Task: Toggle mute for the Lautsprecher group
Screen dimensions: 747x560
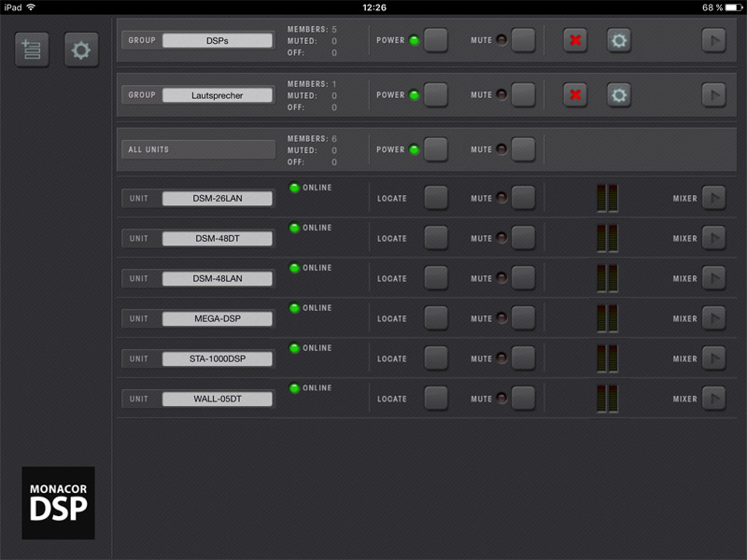Action: tap(523, 95)
